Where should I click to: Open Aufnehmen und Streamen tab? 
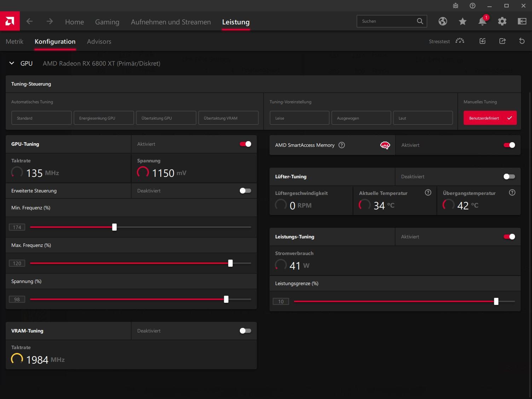[171, 22]
